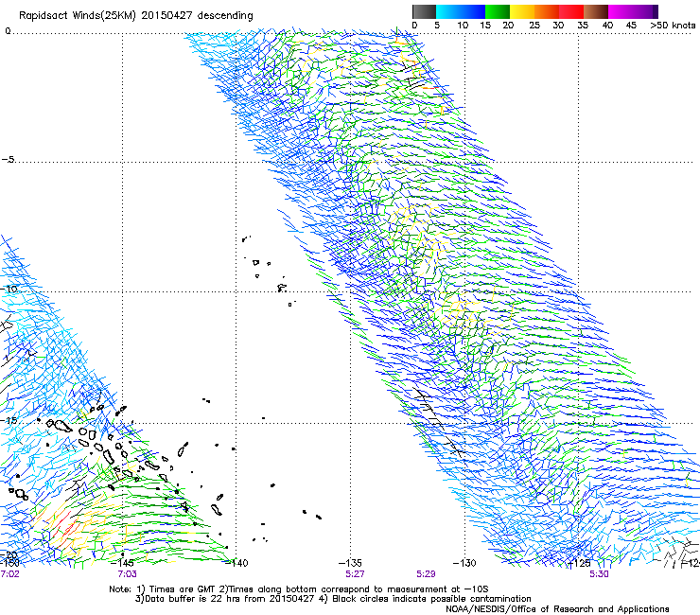The height and width of the screenshot is (615, 700).
Task: Click the purple '5:30' time label
Action: [599, 574]
